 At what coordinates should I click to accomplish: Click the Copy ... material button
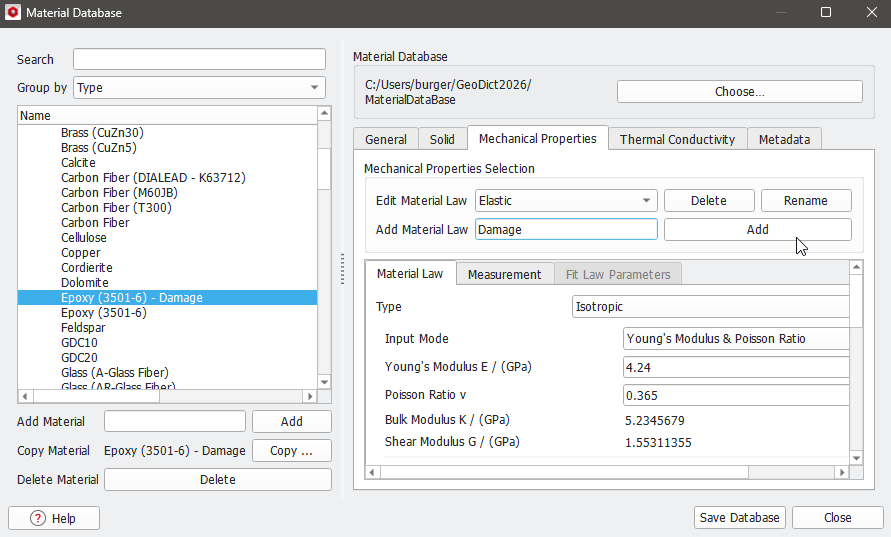(x=291, y=451)
